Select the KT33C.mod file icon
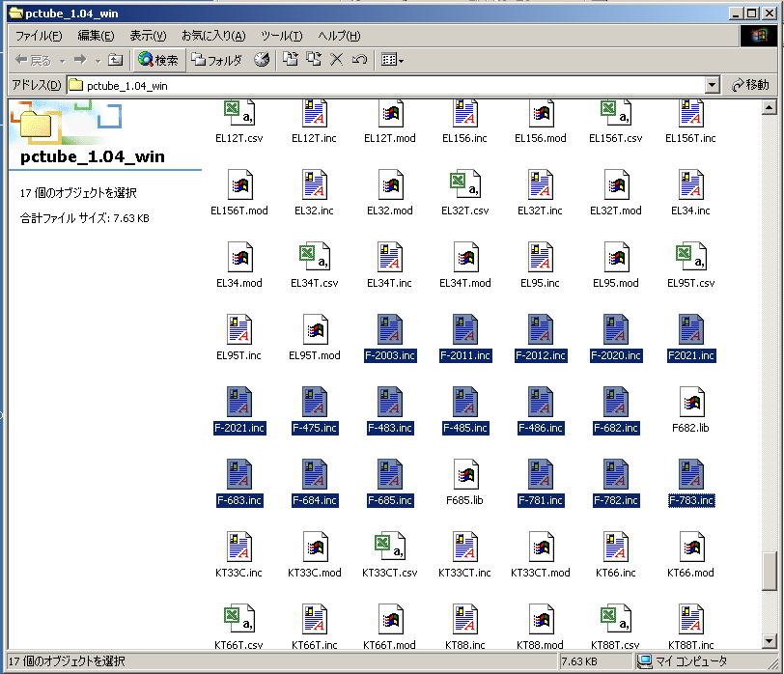This screenshot has height=674, width=784. point(315,547)
